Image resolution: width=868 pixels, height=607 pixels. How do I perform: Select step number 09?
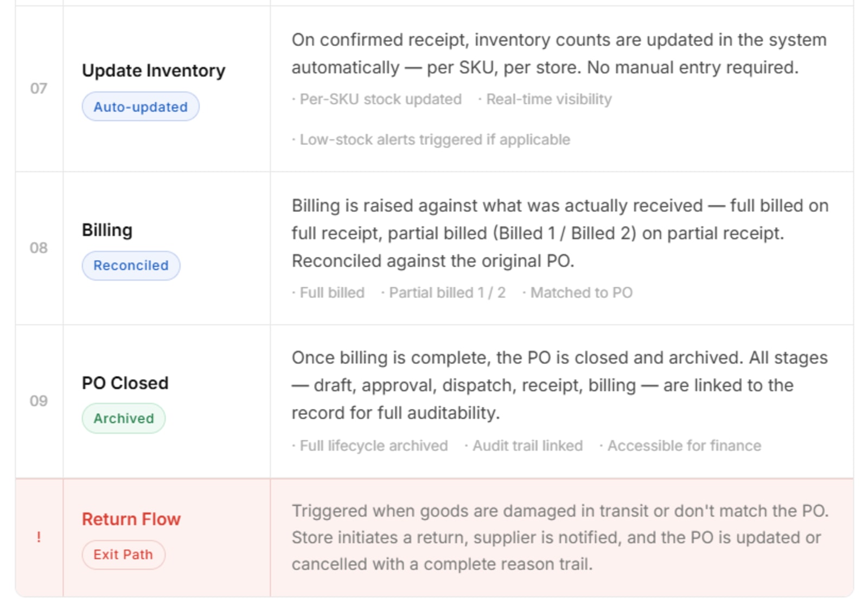coord(39,401)
